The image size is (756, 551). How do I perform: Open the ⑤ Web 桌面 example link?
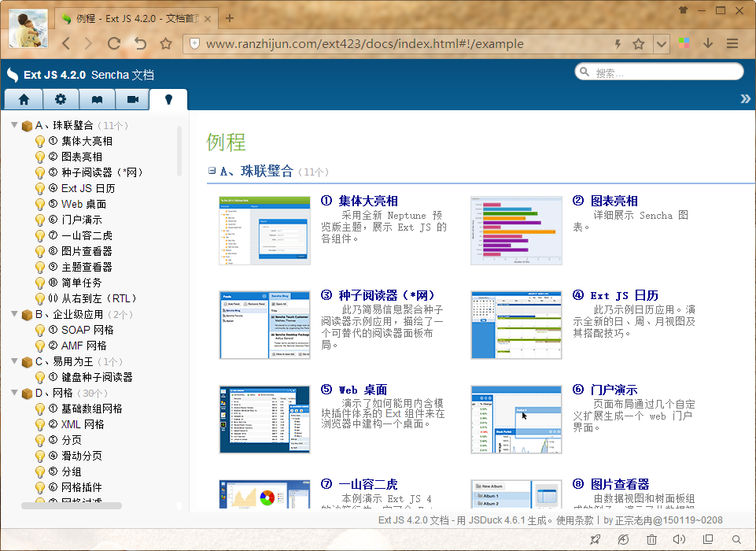point(354,390)
